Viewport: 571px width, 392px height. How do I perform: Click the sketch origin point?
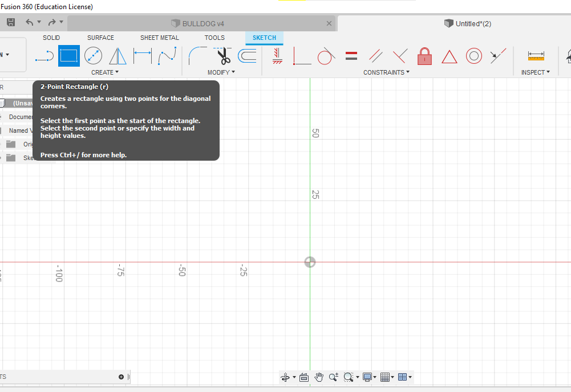coord(310,262)
